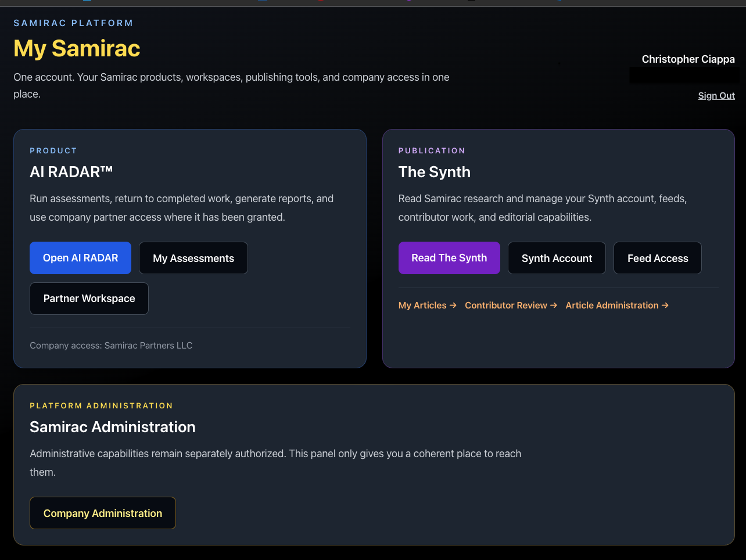Click the PRODUCT label on the card
Viewport: 746px width, 560px height.
pos(53,151)
